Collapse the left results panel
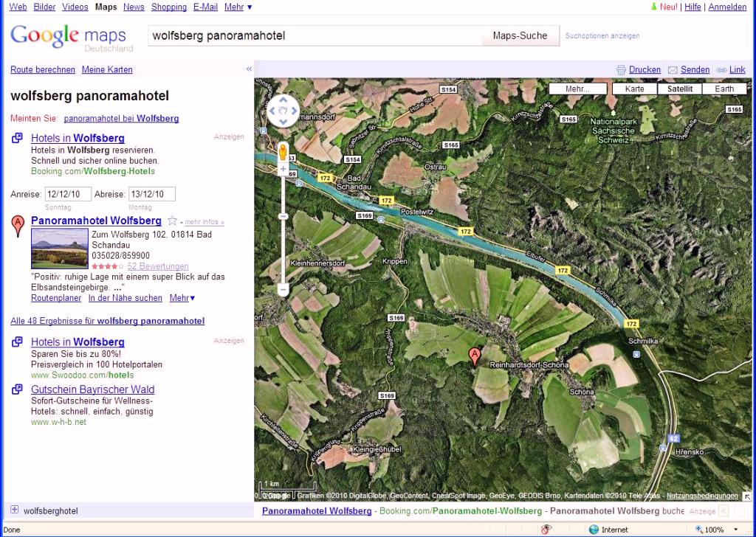The height and width of the screenshot is (537, 756). [x=249, y=69]
